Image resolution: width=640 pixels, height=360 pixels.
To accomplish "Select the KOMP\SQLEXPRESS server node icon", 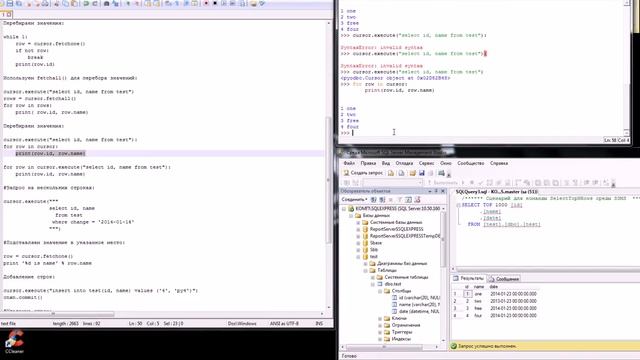I will pyautogui.click(x=351, y=209).
